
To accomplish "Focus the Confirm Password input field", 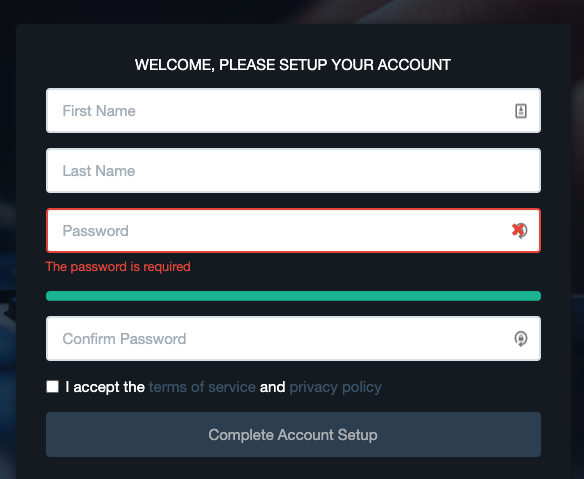I will pos(293,339).
